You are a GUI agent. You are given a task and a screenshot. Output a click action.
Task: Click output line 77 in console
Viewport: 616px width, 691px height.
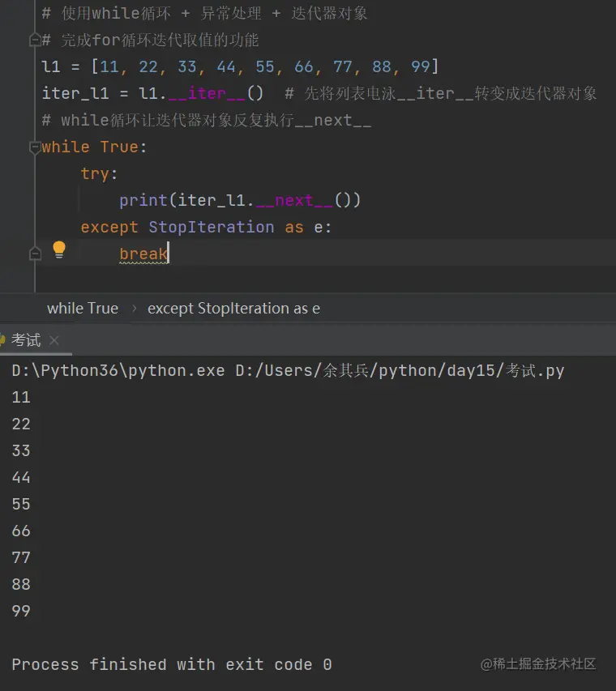tap(21, 557)
